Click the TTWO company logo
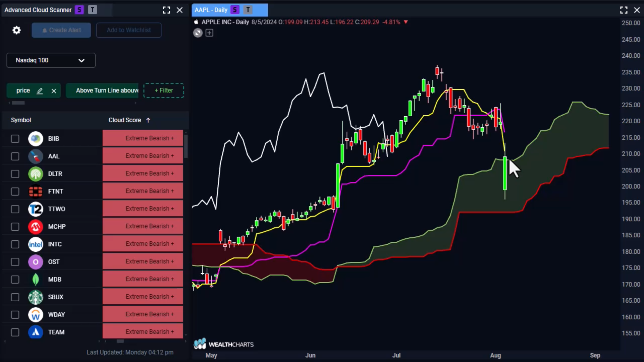The width and height of the screenshot is (644, 362). 36,209
